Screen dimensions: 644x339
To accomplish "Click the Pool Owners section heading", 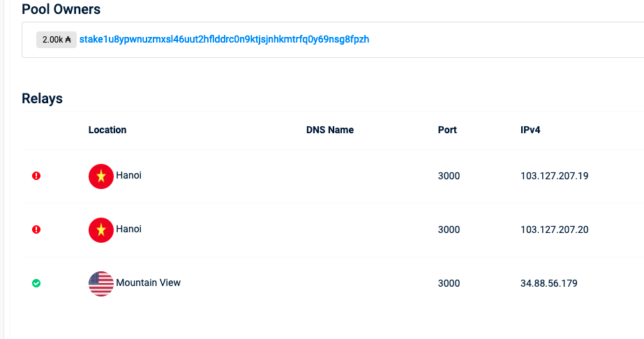I will coord(61,9).
